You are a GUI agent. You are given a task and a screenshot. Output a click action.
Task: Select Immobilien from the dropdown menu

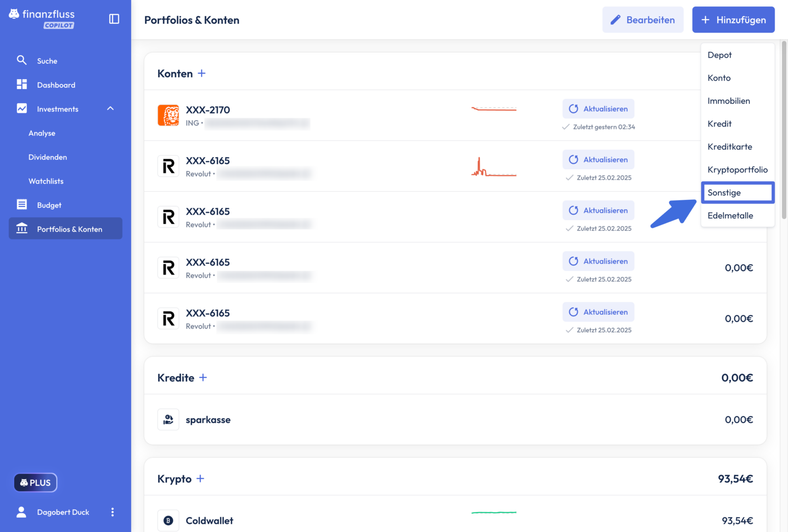738,100
